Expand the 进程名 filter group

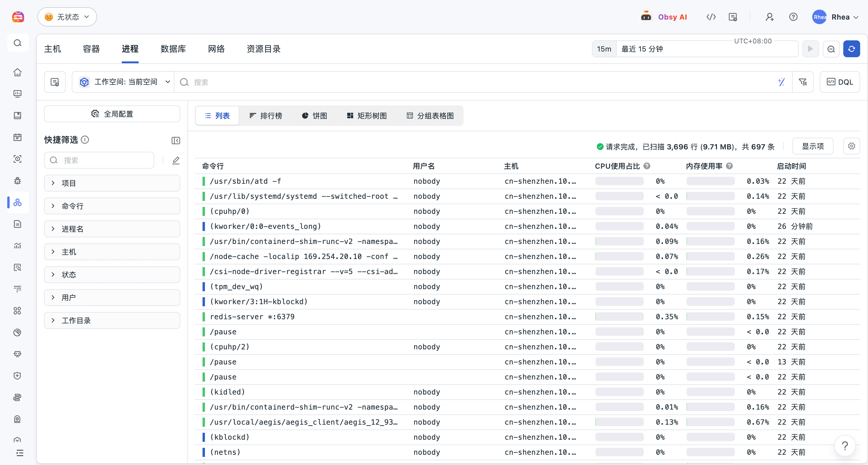(x=112, y=229)
